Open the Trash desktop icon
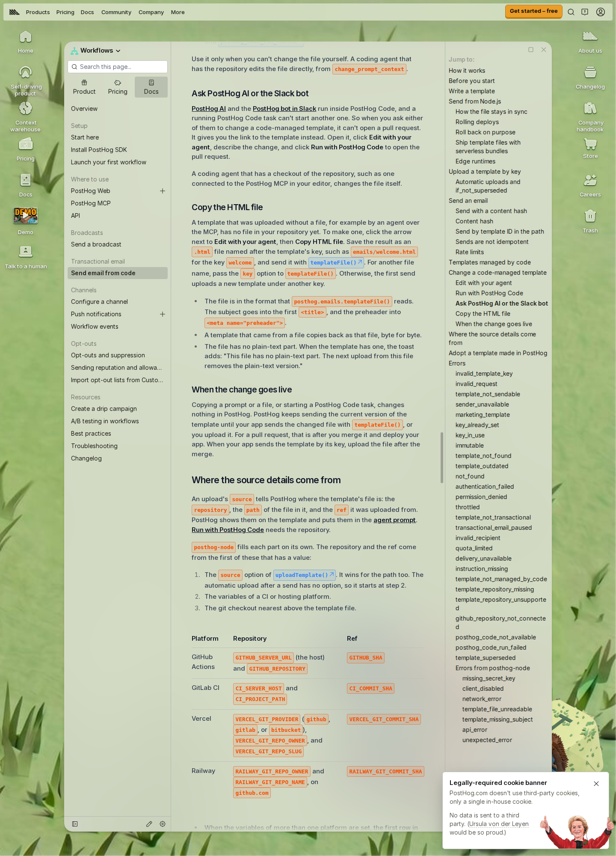Viewport: 616px width, 856px height. point(590,221)
